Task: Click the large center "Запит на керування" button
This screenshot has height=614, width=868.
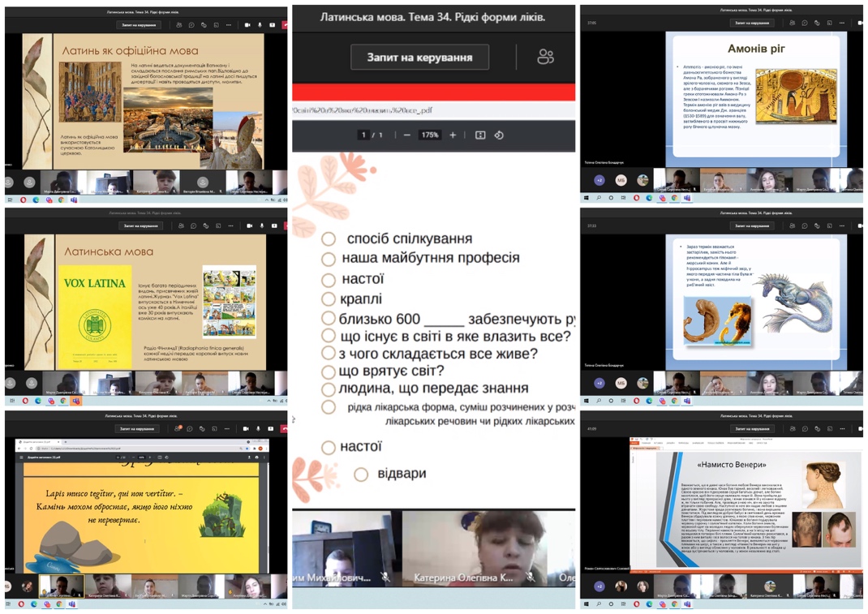Action: (419, 58)
